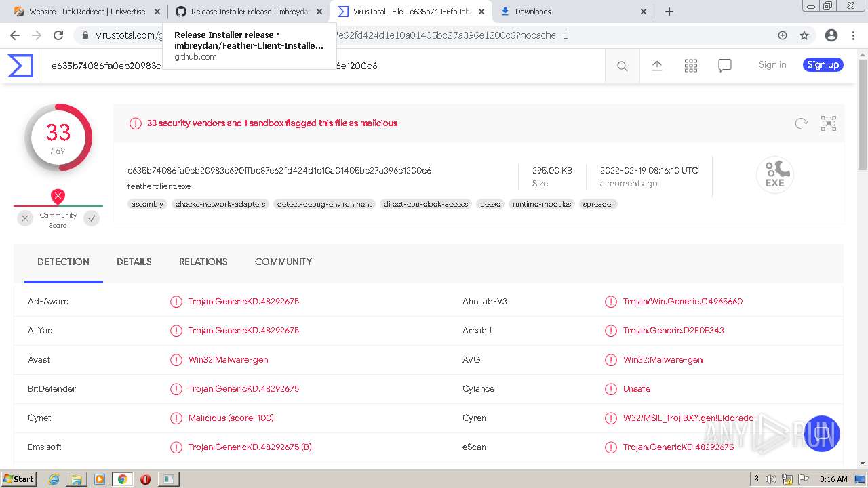Vote malicious with the community X icon
Viewport: 868px width, 488px height.
point(25,218)
